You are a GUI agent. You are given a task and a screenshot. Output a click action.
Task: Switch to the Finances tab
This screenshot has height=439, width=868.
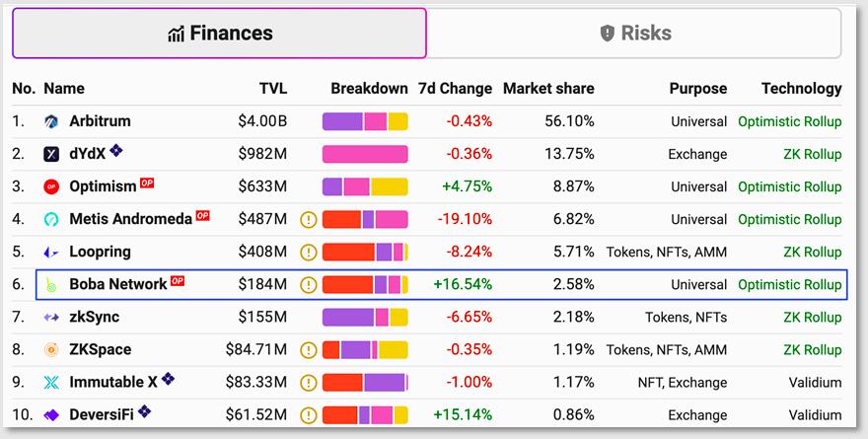coord(219,34)
